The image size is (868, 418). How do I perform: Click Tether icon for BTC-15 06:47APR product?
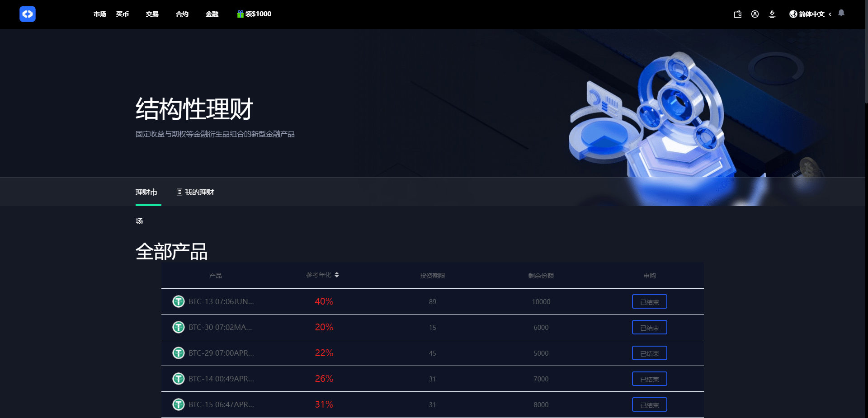click(179, 404)
